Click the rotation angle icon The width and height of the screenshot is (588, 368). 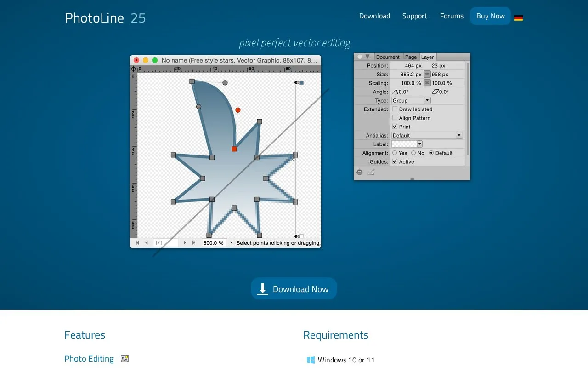click(x=394, y=92)
